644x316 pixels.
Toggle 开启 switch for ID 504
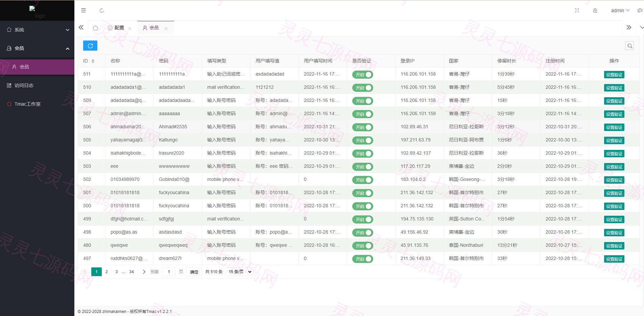click(362, 154)
